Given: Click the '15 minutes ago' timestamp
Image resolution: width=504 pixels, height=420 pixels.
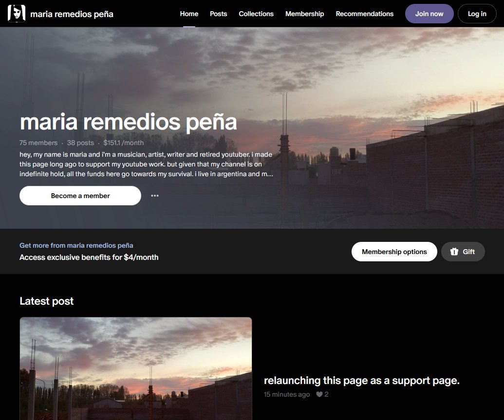Looking at the screenshot, I should 287,394.
